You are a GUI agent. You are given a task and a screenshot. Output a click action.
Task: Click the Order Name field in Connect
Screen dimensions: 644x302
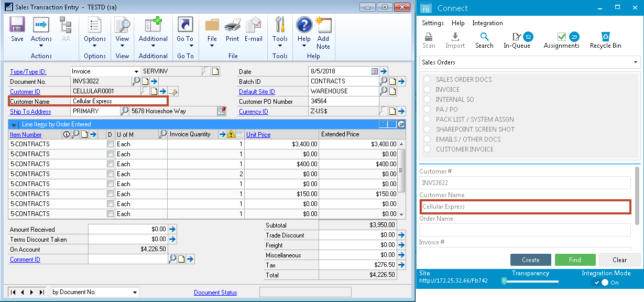[525, 230]
